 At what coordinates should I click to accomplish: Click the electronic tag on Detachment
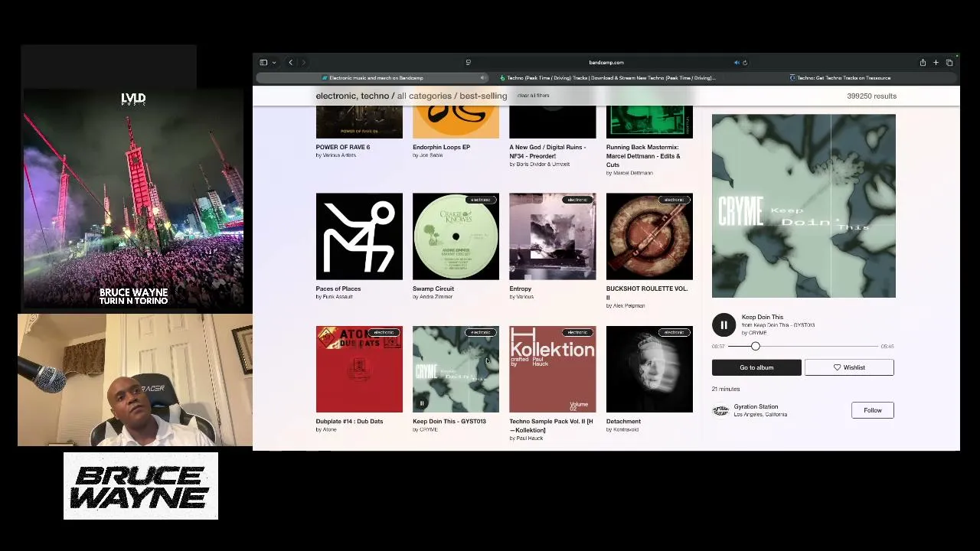675,333
